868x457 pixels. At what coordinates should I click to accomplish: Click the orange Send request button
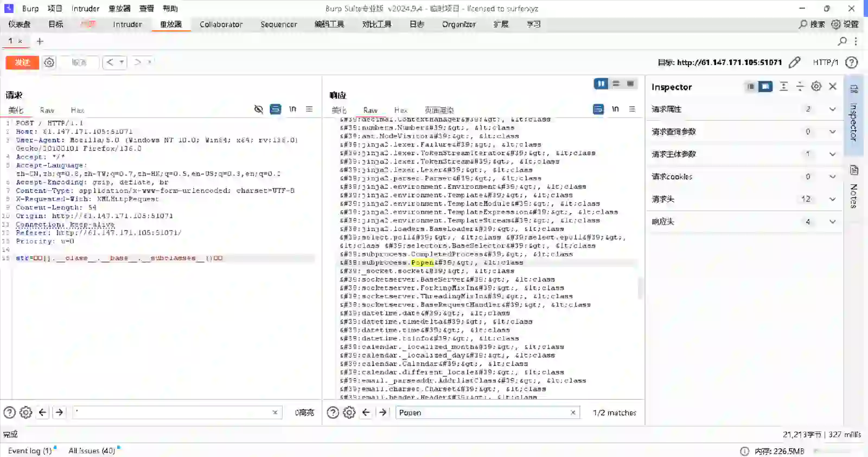point(22,62)
